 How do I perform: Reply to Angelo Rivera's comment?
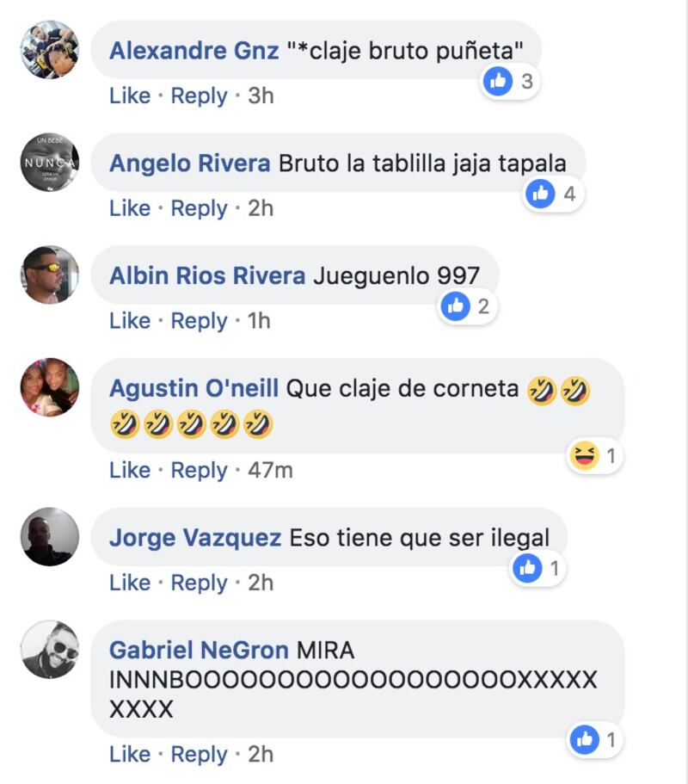[x=199, y=208]
